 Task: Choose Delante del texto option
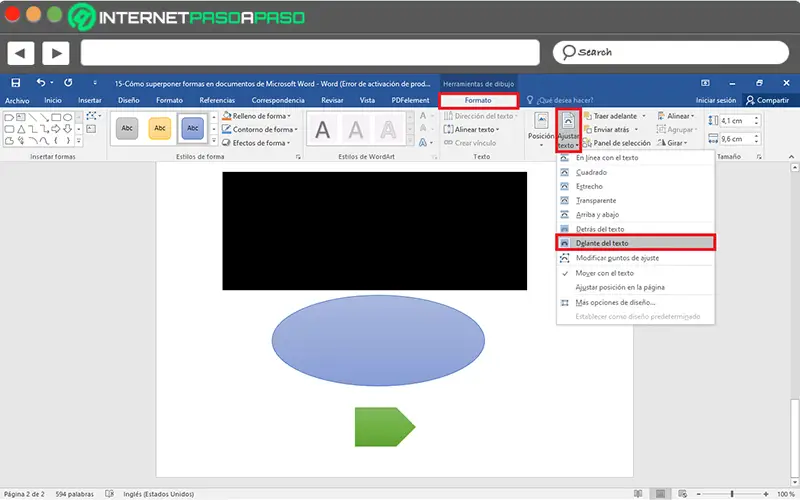(x=635, y=243)
